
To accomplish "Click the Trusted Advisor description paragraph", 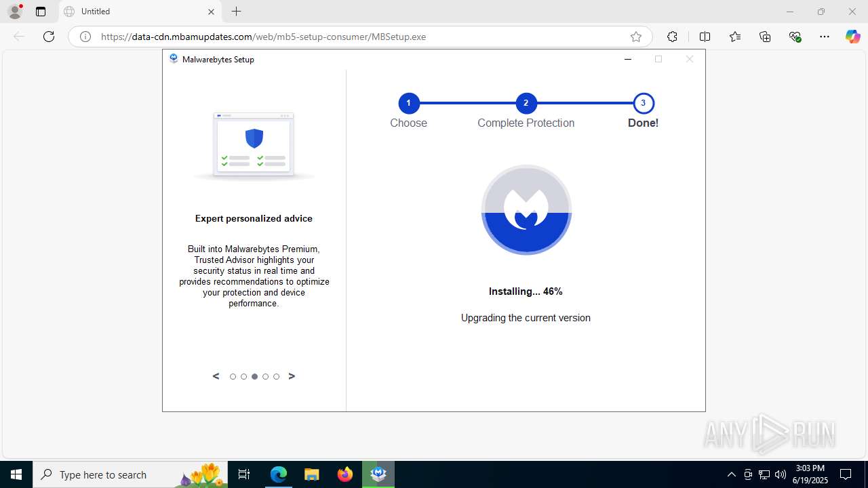I will (254, 276).
